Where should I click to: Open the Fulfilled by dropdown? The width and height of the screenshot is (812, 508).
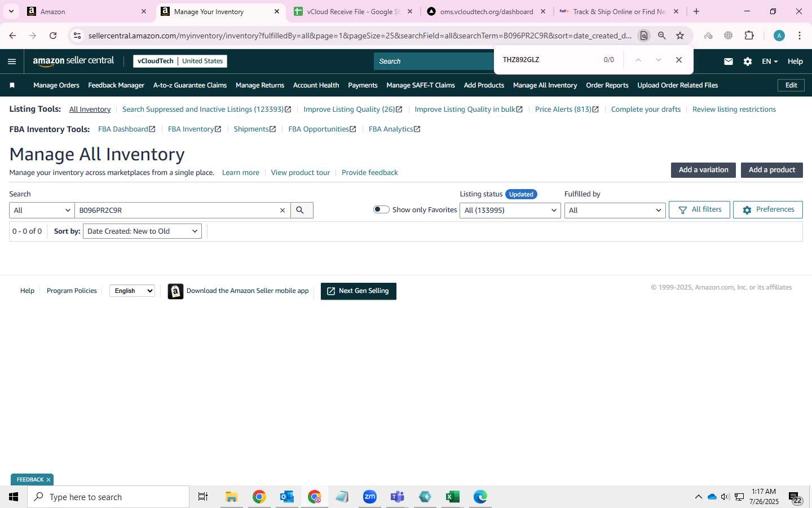tap(615, 210)
